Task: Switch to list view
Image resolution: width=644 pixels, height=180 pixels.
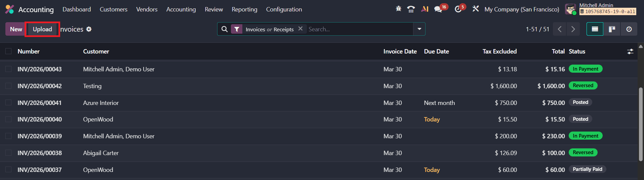Action: (x=595, y=29)
